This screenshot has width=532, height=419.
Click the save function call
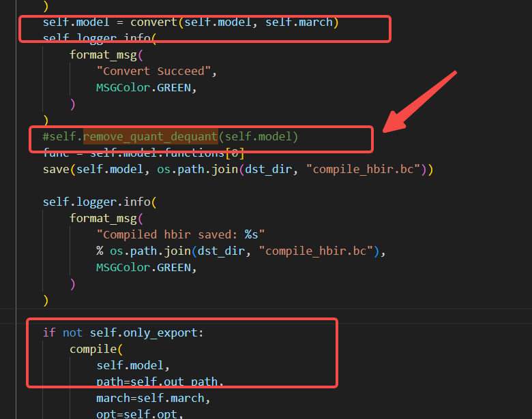[56, 169]
